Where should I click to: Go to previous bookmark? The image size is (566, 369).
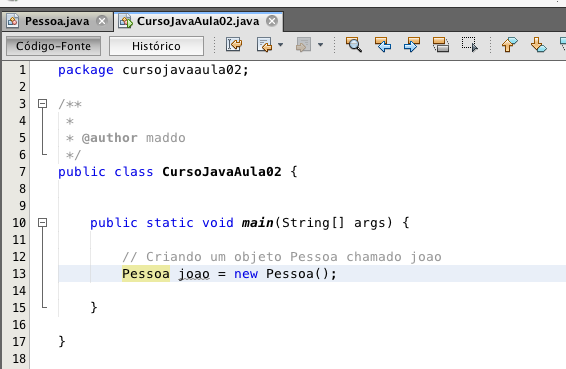(x=509, y=45)
